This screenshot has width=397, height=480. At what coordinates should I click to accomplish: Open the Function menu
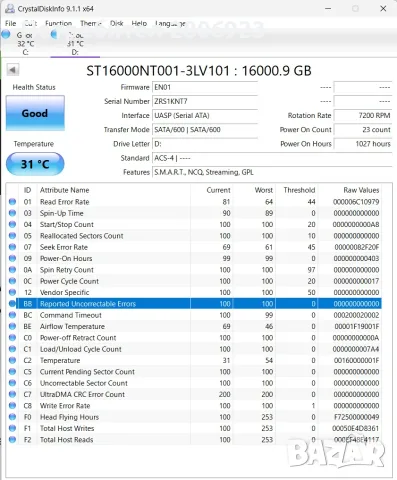pos(58,23)
